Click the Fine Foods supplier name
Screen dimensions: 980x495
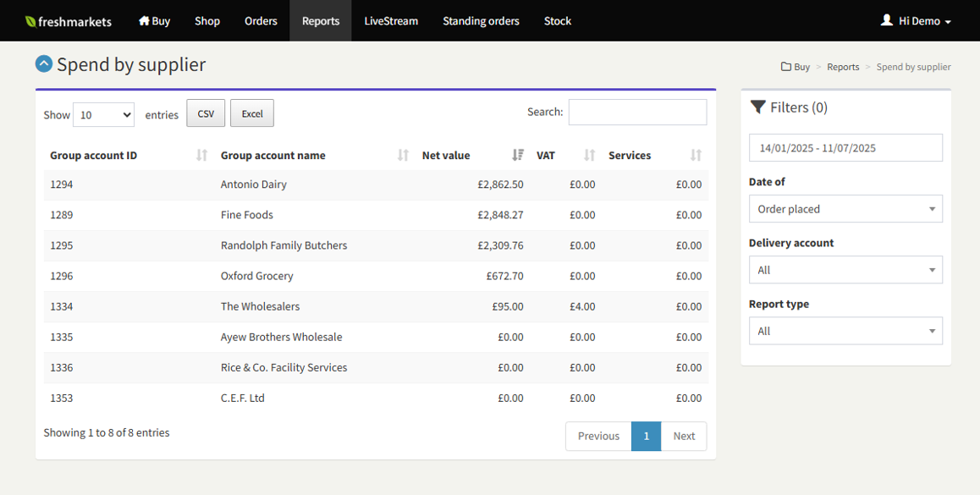(x=247, y=215)
